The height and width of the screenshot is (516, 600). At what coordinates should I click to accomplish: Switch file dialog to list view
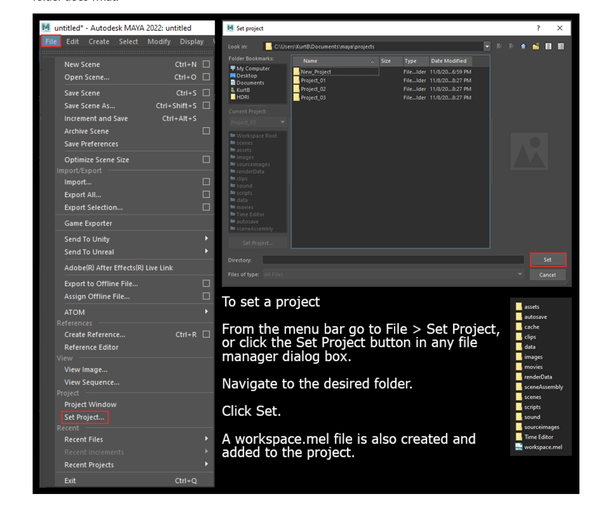[548, 46]
